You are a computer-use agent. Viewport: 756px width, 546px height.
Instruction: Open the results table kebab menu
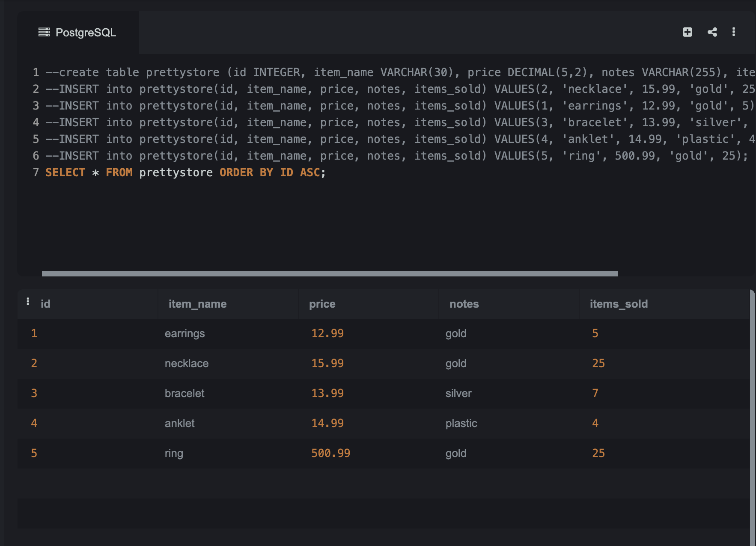coord(27,301)
